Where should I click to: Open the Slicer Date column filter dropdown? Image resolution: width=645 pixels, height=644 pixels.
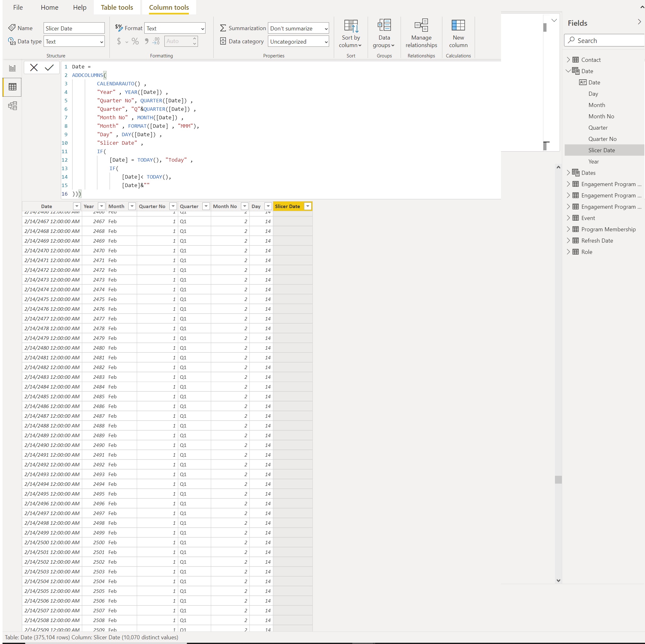coord(308,207)
